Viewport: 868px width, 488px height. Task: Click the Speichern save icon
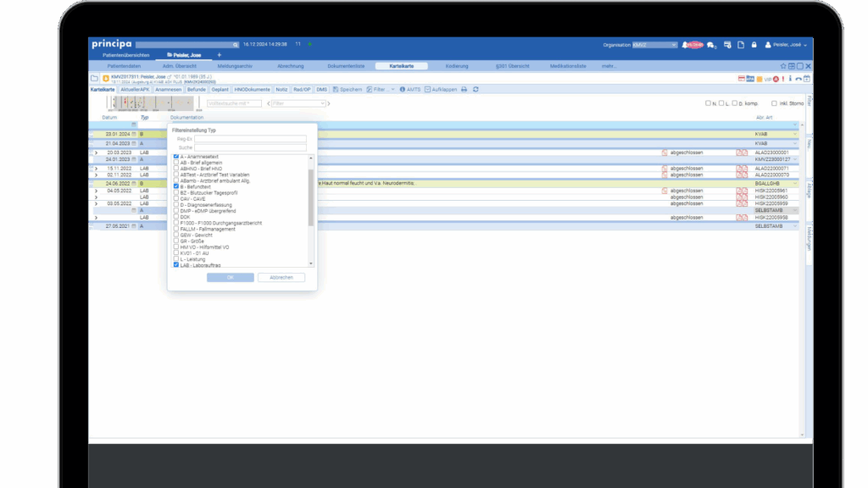coord(337,89)
